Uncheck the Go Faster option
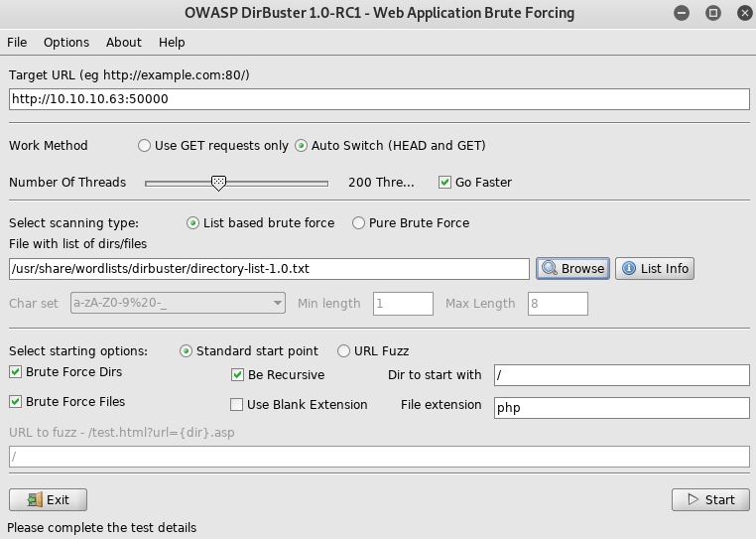The height and width of the screenshot is (539, 756). click(444, 183)
